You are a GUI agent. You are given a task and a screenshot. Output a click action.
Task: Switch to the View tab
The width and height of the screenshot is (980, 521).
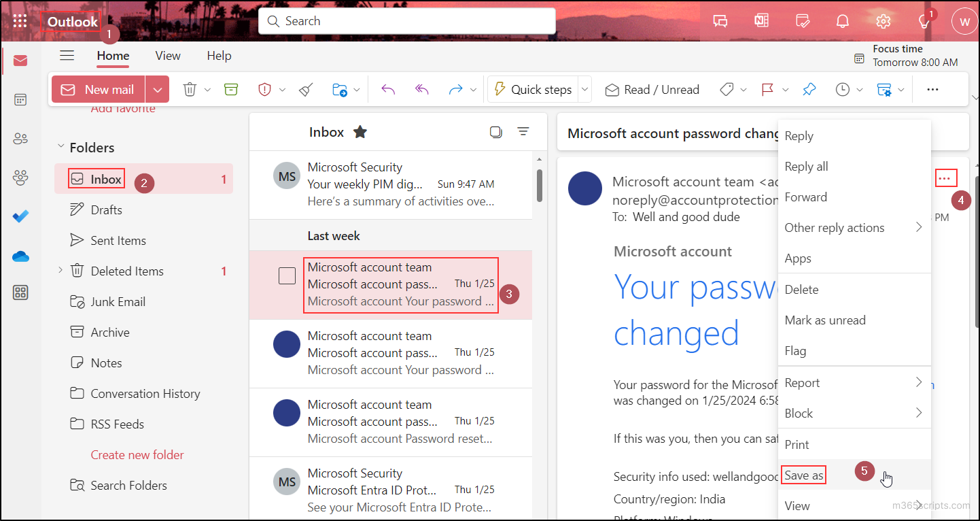pos(167,56)
